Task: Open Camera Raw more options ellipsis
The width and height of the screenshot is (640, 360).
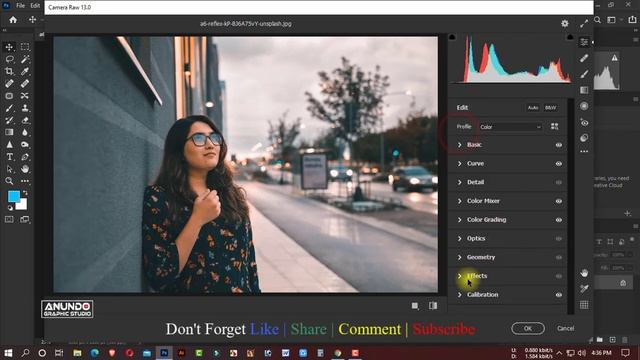Action: pos(584,151)
